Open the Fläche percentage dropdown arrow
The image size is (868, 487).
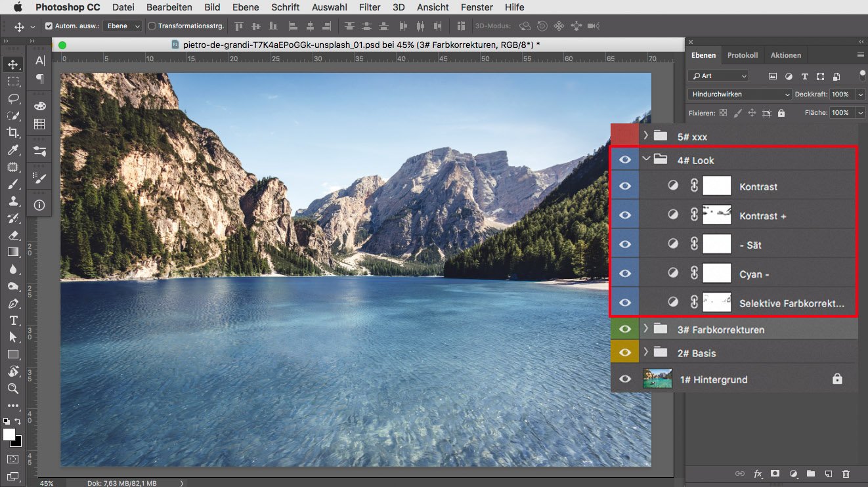tap(861, 113)
